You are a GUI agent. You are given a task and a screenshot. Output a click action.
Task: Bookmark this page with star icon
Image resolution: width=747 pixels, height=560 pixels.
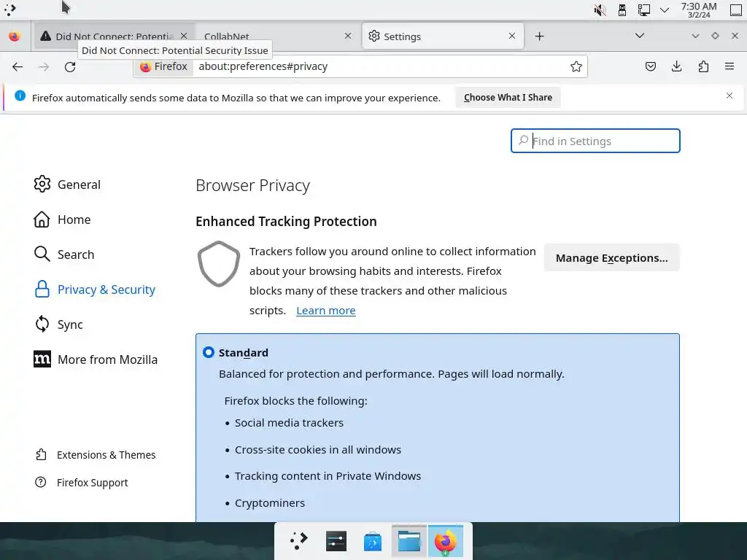tap(576, 66)
